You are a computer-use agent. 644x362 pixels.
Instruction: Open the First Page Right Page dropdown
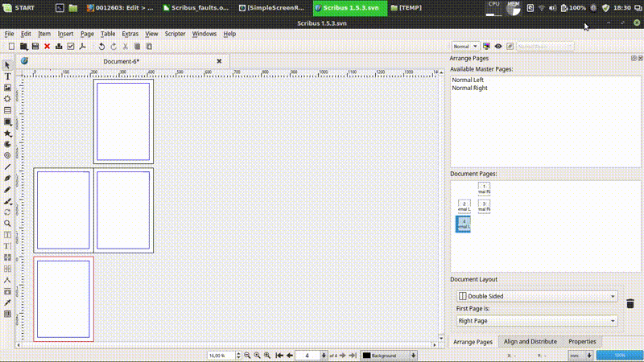point(537,321)
